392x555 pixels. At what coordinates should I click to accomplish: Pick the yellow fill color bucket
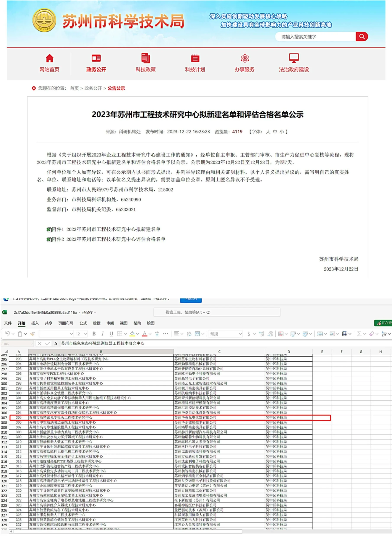[x=132, y=334]
